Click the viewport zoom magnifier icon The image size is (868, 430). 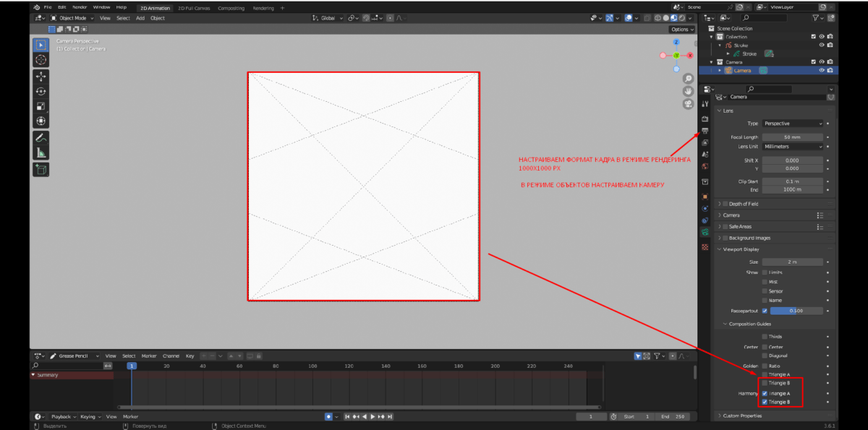688,78
